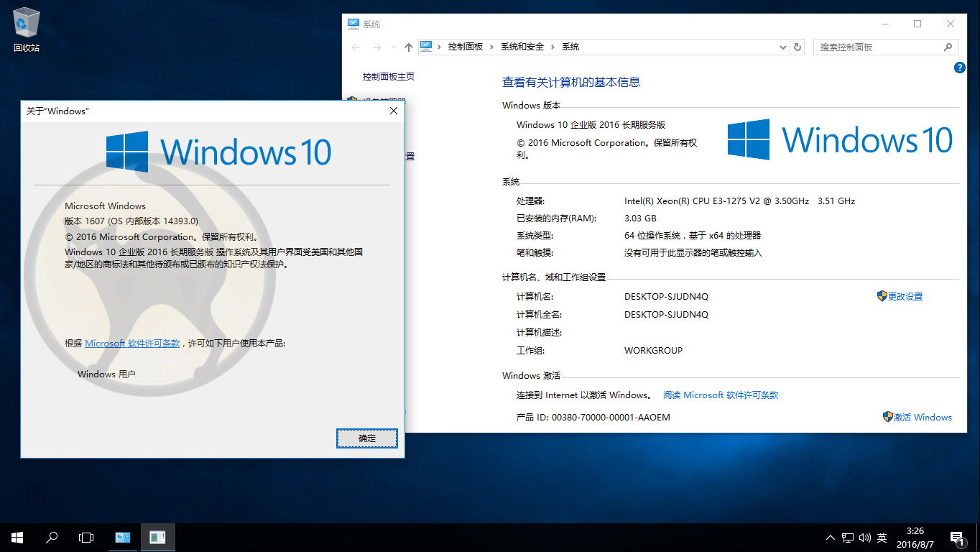Click 激活 Windows link
980x552 pixels.
click(x=923, y=417)
